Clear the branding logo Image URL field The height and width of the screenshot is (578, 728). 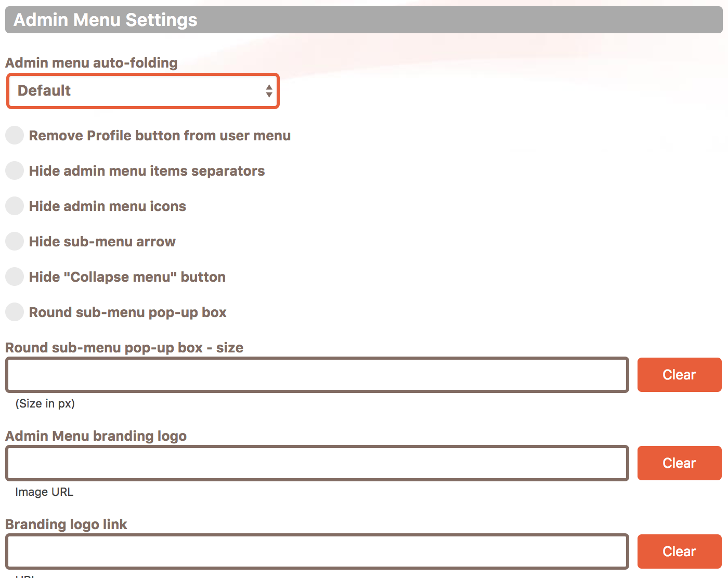tap(679, 463)
